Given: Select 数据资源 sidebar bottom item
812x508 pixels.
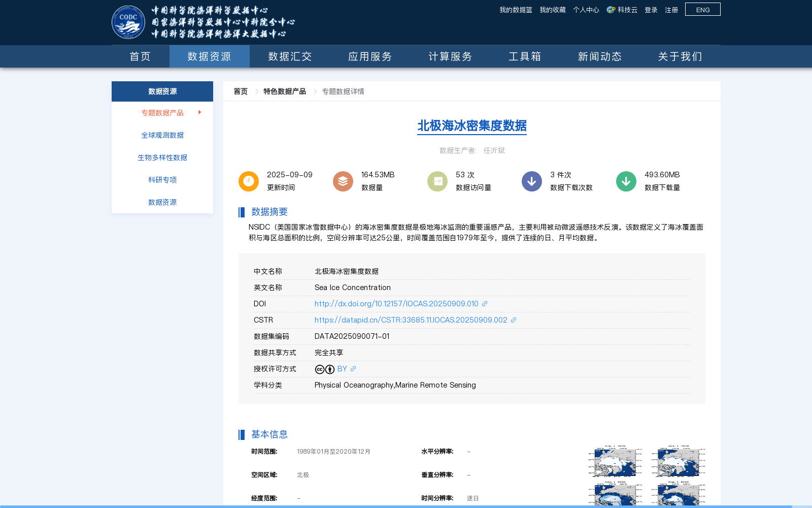Looking at the screenshot, I should 162,202.
